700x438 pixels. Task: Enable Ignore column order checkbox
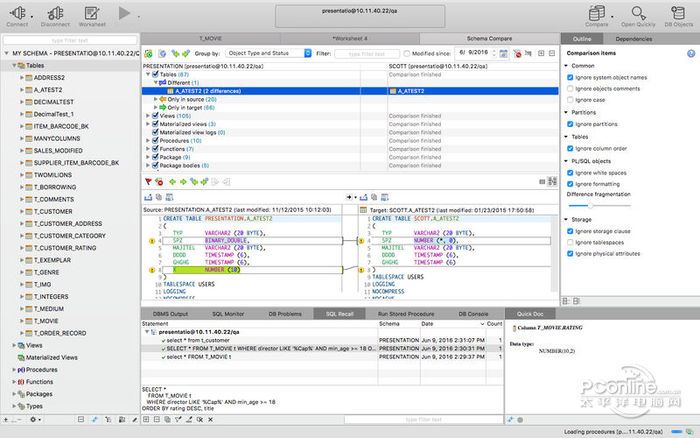[570, 149]
